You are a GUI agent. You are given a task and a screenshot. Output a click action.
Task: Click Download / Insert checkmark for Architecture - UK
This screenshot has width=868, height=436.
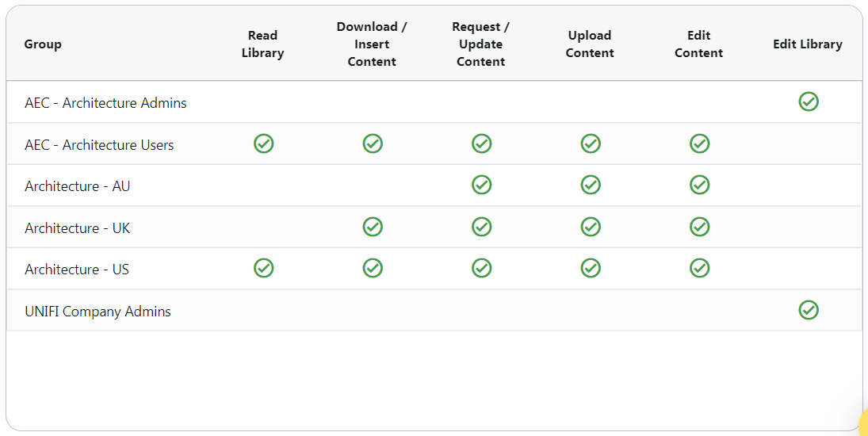coord(373,227)
